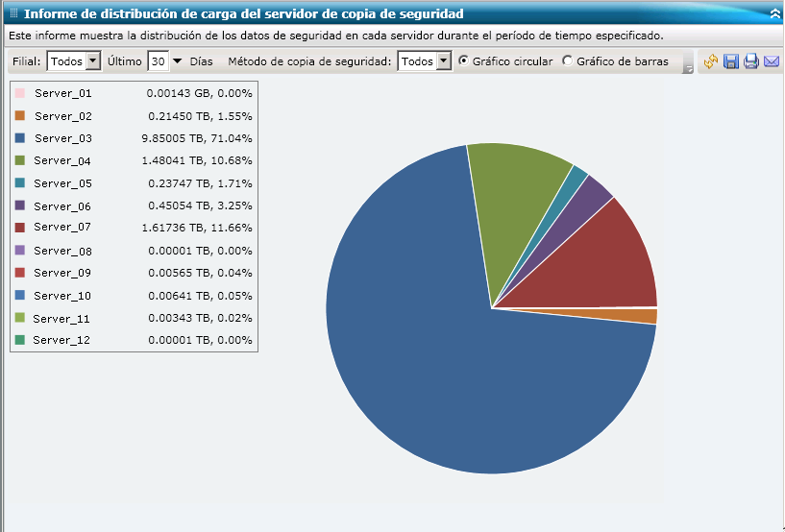Open the Último days dropdown arrow

pos(177,61)
